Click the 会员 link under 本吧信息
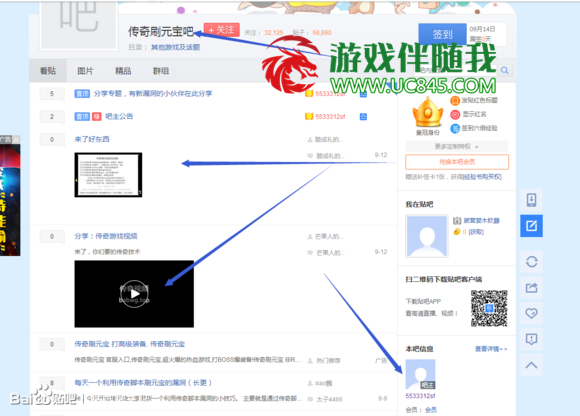580x416 pixels. tap(431, 410)
